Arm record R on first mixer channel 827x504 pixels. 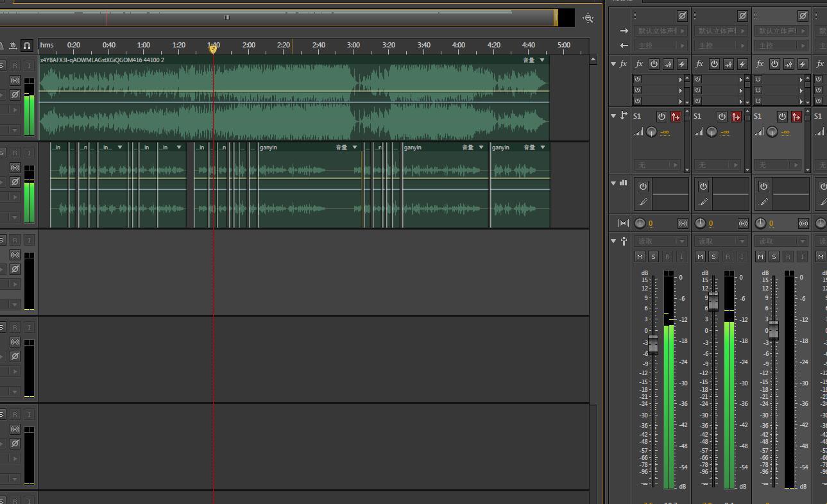[667, 256]
